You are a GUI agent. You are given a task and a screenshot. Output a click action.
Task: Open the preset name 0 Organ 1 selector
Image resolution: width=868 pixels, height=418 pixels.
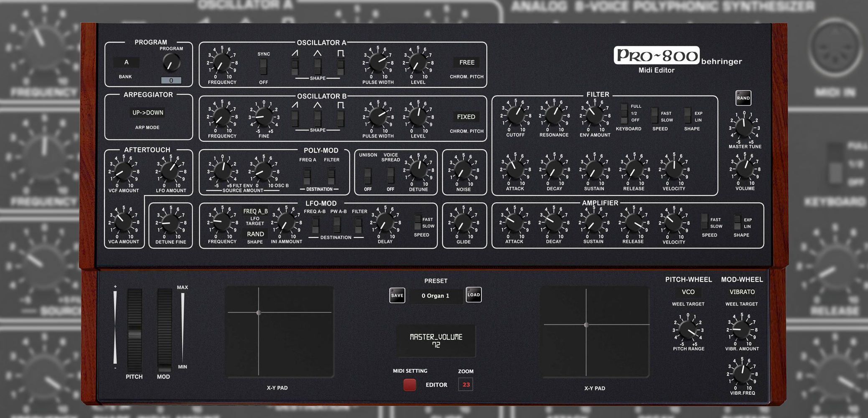(x=435, y=296)
